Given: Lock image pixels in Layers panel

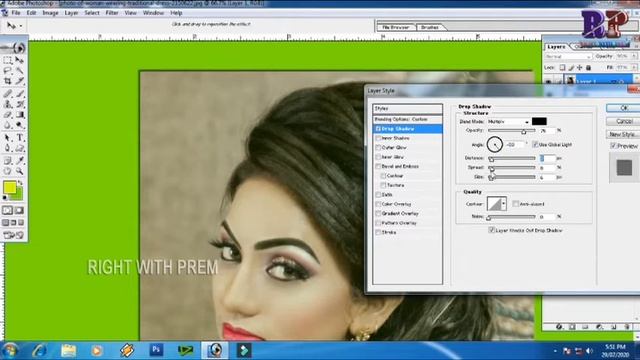Looking at the screenshot, I should pos(571,67).
